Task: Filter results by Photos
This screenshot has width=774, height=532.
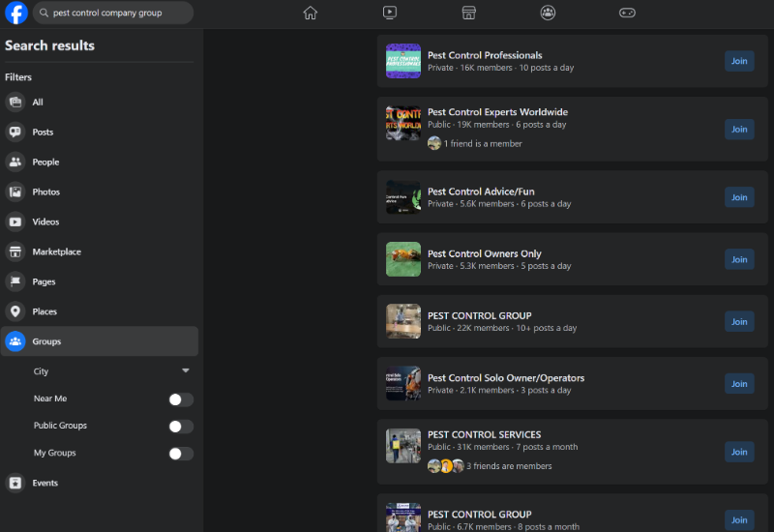Action: coord(45,192)
